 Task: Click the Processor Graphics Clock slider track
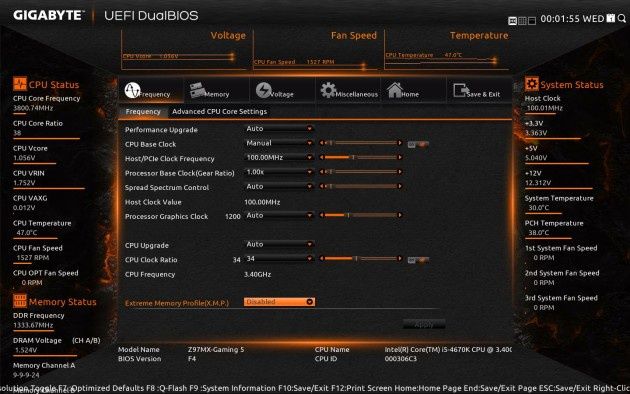(x=360, y=215)
